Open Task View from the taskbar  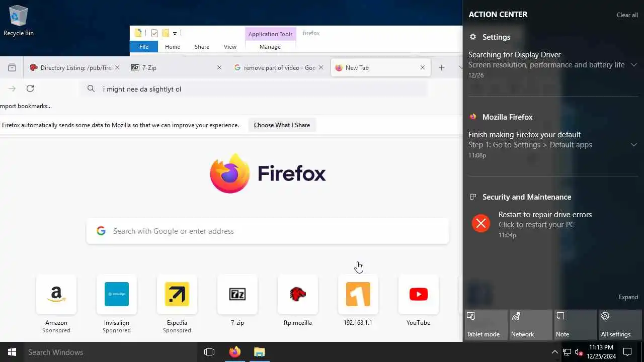tap(209, 352)
